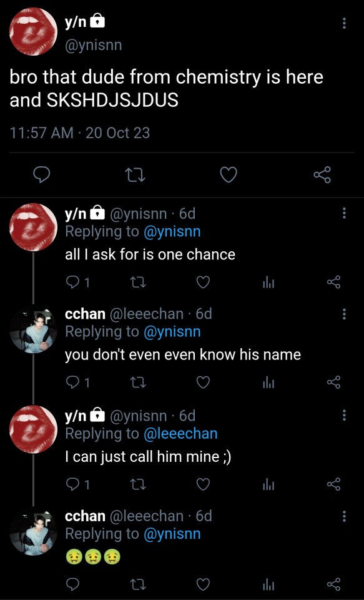Comment on the nauseated emoji reply

click(72, 584)
